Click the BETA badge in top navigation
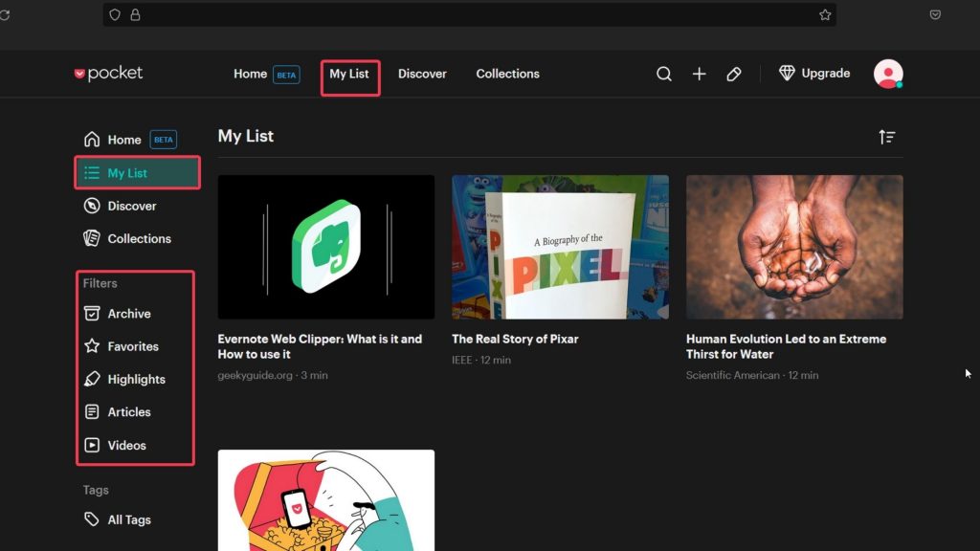The height and width of the screenshot is (551, 980). coord(286,75)
